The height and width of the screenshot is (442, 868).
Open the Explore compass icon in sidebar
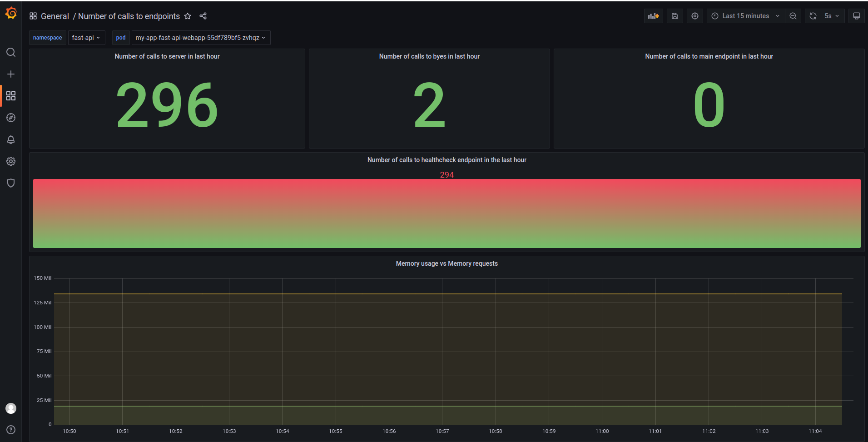coord(11,118)
